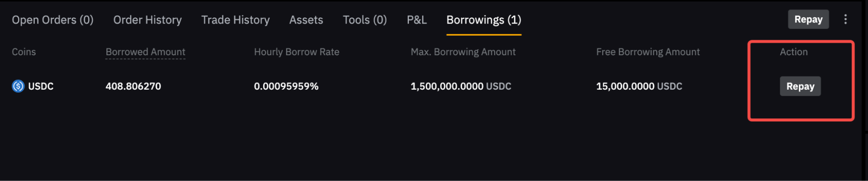This screenshot has height=181, width=868.
Task: Click the Hourly Borrow Rate column header
Action: click(297, 52)
